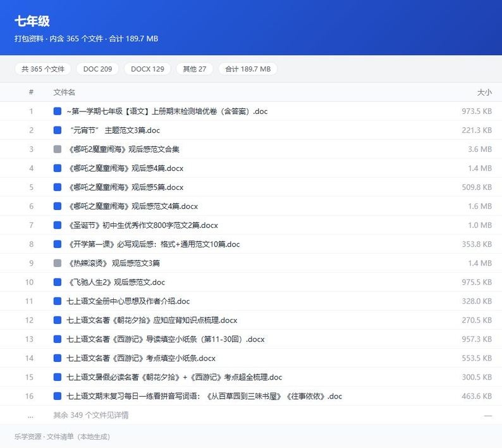Click the 1.0 MB size value

pos(480,225)
